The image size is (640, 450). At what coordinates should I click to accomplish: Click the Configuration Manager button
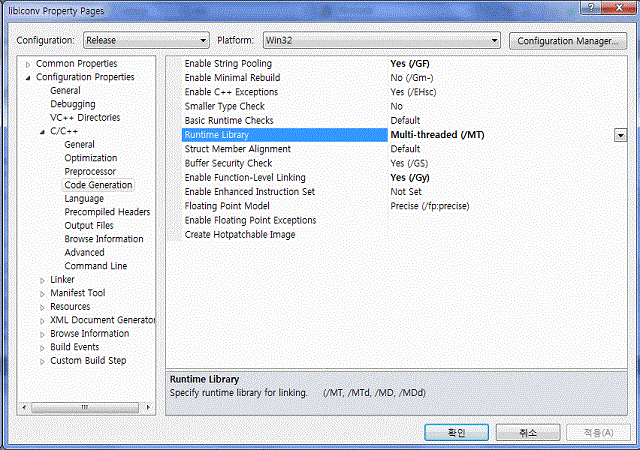[x=568, y=41]
